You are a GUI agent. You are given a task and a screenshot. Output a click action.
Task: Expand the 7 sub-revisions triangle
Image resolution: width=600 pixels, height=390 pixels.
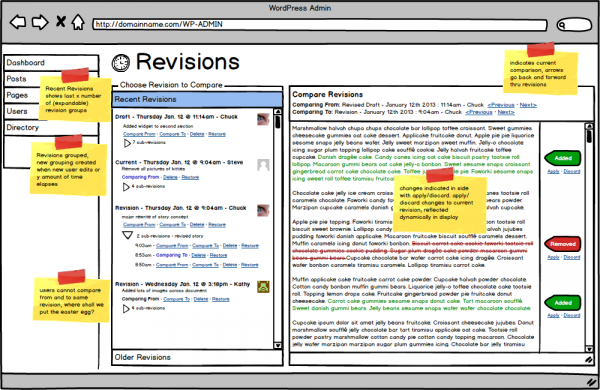pyautogui.click(x=127, y=143)
